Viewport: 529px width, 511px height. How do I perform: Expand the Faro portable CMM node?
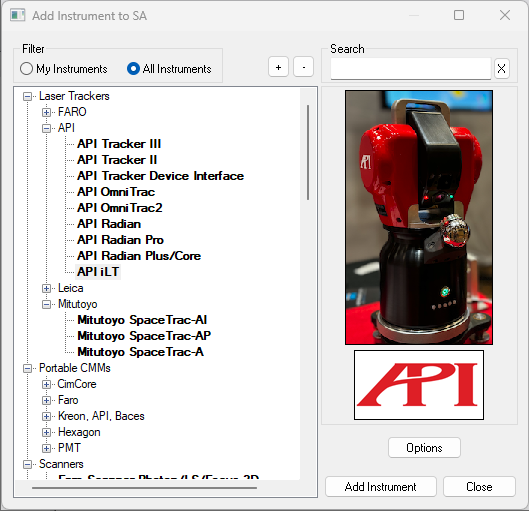click(x=47, y=400)
